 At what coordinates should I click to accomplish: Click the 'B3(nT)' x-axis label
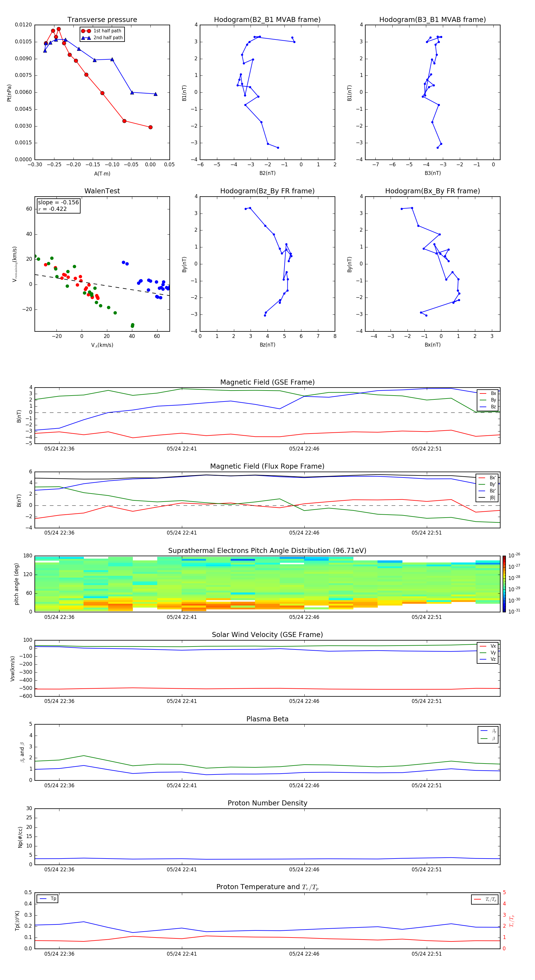coord(432,173)
